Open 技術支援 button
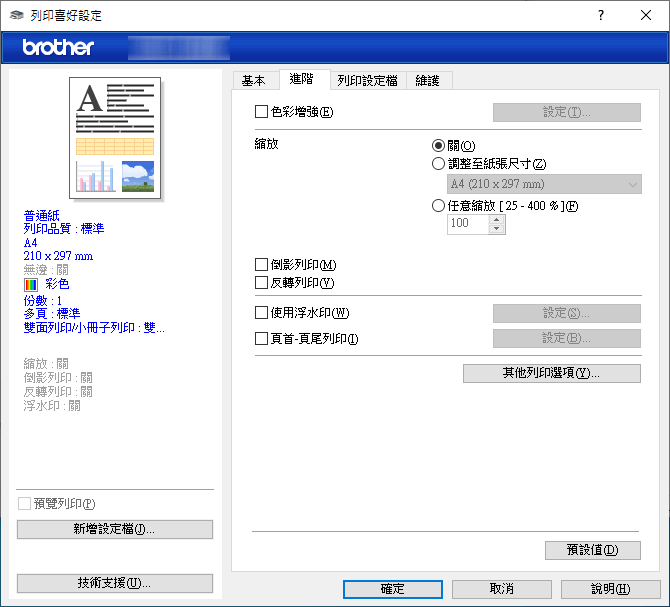Viewport: 670px width, 607px height. 115,583
